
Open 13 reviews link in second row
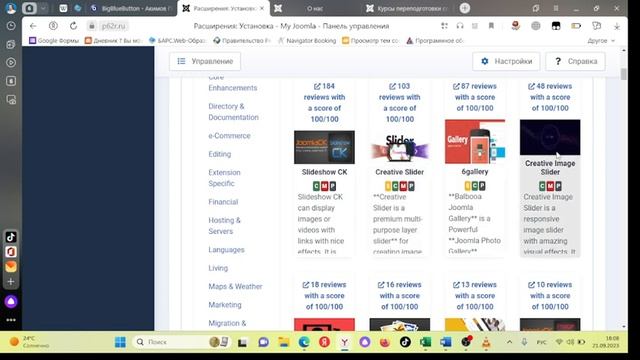(475, 296)
